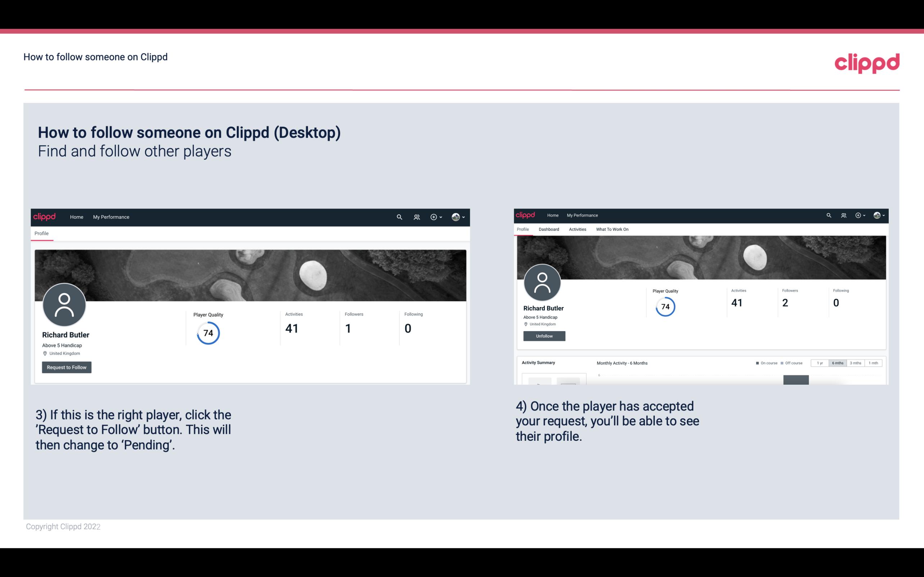Click the search icon in nav bar
Image resolution: width=924 pixels, height=577 pixels.
[x=399, y=217]
